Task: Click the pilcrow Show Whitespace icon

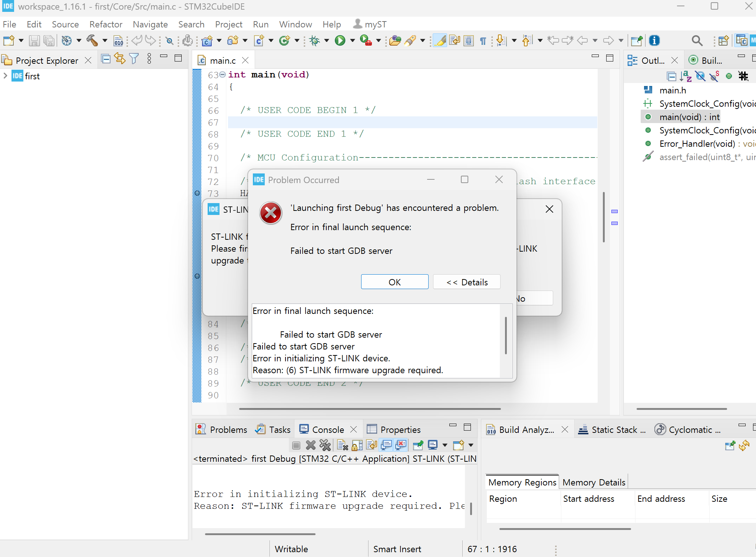Action: pos(483,40)
